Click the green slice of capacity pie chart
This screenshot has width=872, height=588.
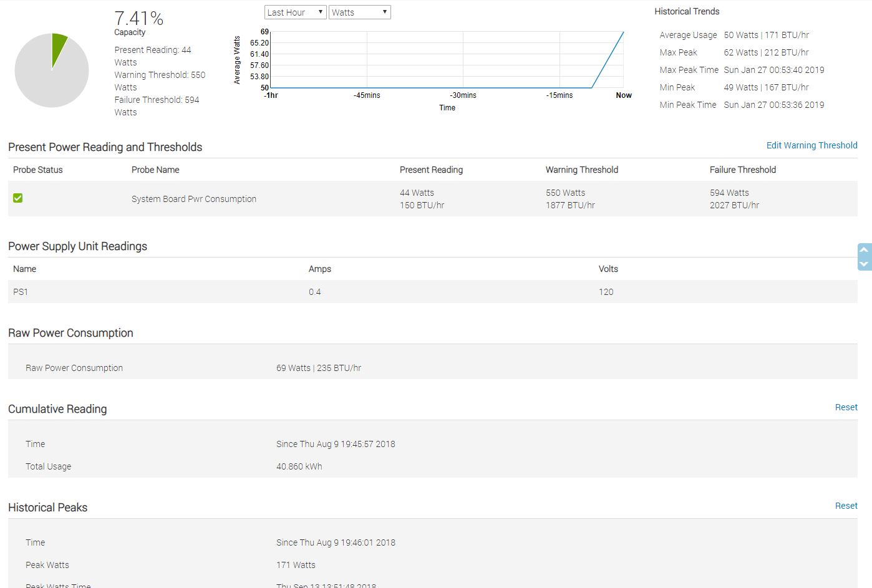click(x=59, y=47)
